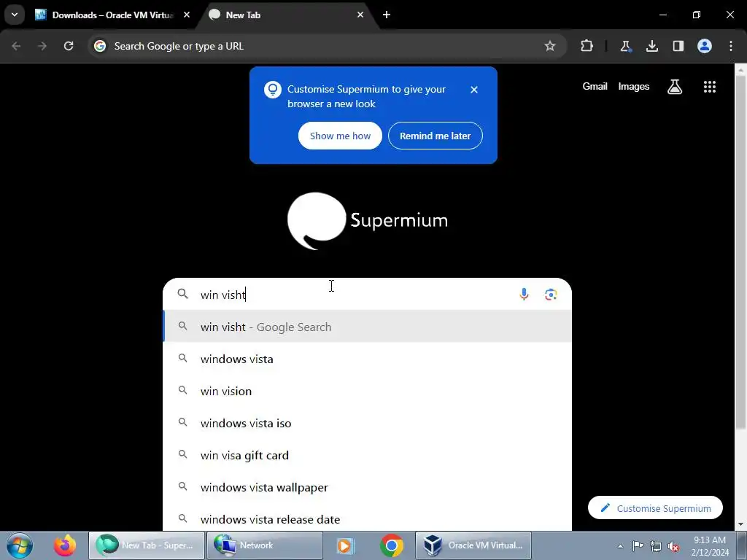Click the Supermium logo

[368, 221]
